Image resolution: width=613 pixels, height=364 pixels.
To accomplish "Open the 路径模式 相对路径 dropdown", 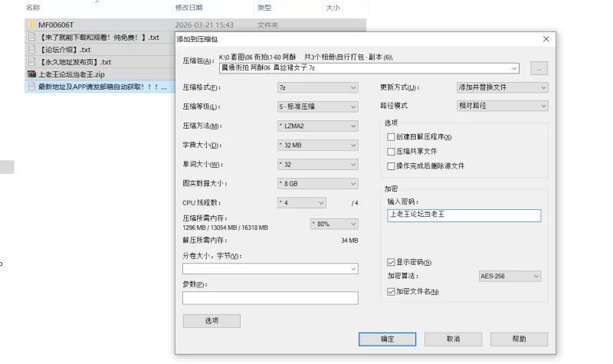I will 503,106.
